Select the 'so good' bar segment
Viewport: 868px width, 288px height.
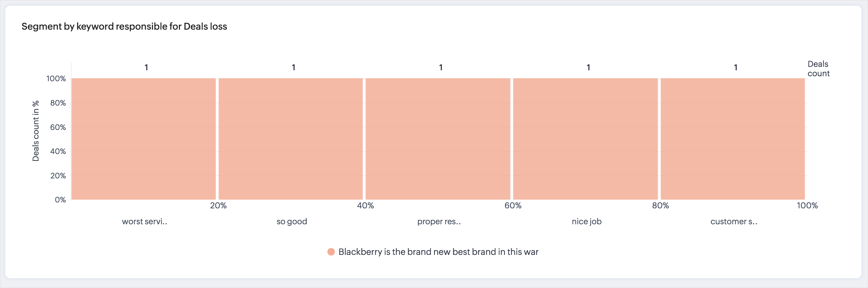tap(290, 139)
